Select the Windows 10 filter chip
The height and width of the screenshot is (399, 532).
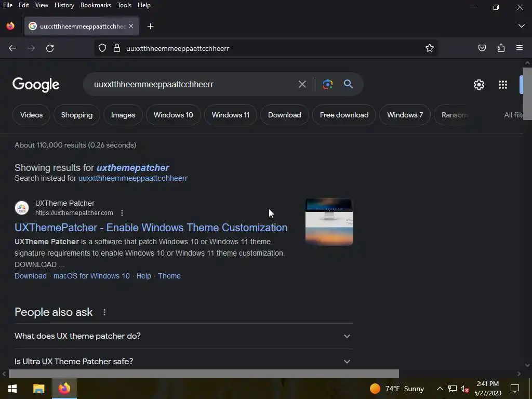(x=174, y=115)
